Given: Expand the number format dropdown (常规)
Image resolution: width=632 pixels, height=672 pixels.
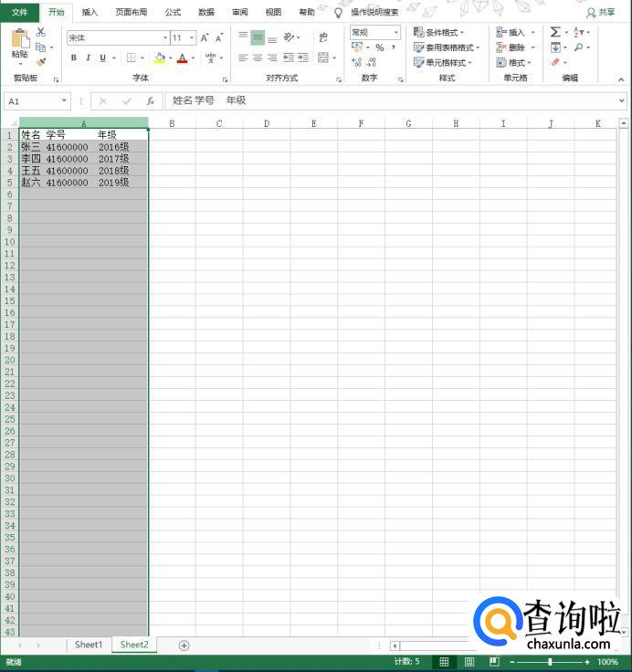Looking at the screenshot, I should [x=396, y=32].
